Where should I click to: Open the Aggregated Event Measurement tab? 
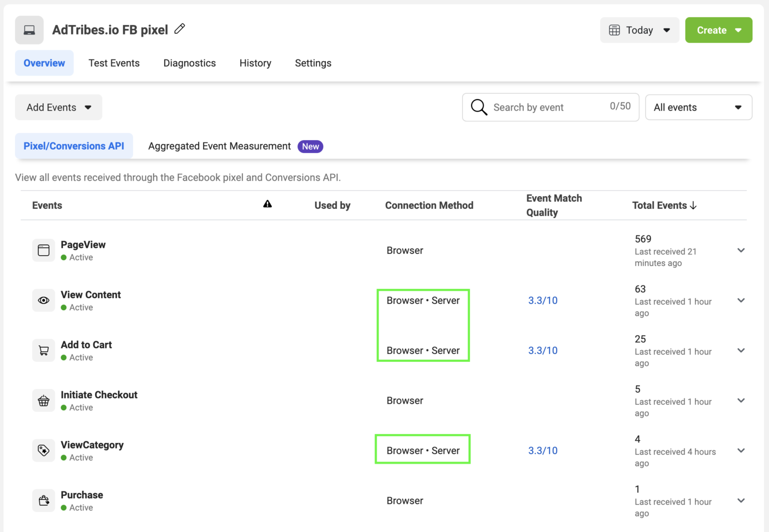coord(219,146)
